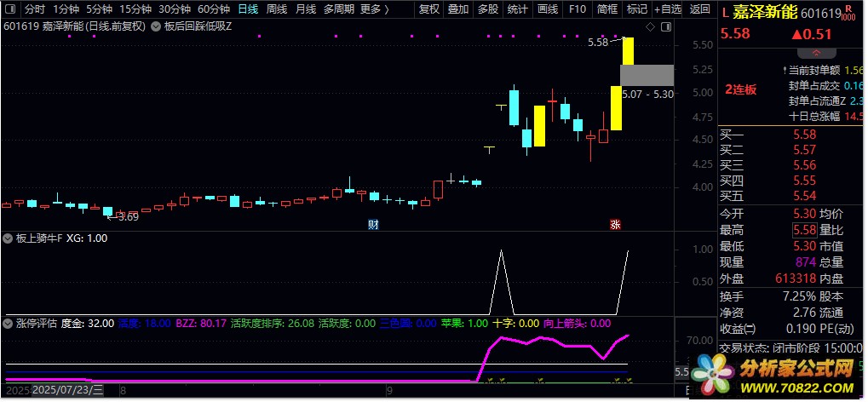Open the 涨停评估 indicator dropdown
This screenshot has width=868, height=402.
coord(8,324)
